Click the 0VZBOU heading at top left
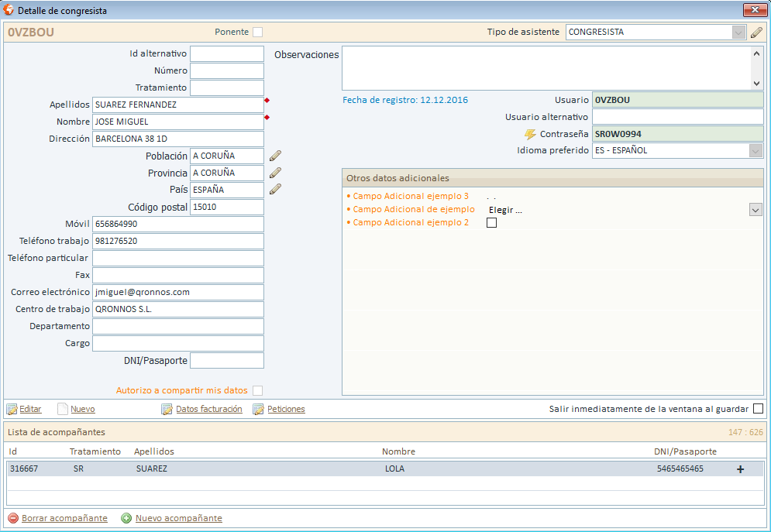Viewport: 771px width, 532px height. pos(31,33)
